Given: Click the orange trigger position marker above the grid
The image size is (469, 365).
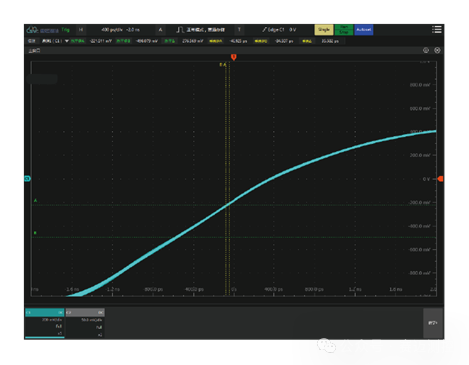Looking at the screenshot, I should click(234, 57).
